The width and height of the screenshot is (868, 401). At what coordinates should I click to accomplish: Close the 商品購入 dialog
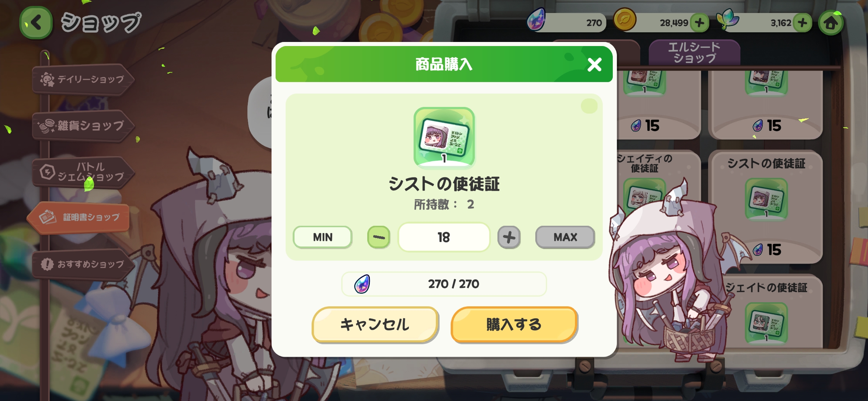(594, 65)
